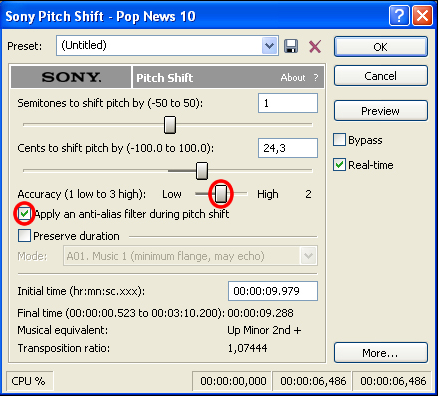Image resolution: width=438 pixels, height=396 pixels.
Task: Disable the Real-time checkbox
Action: point(339,165)
